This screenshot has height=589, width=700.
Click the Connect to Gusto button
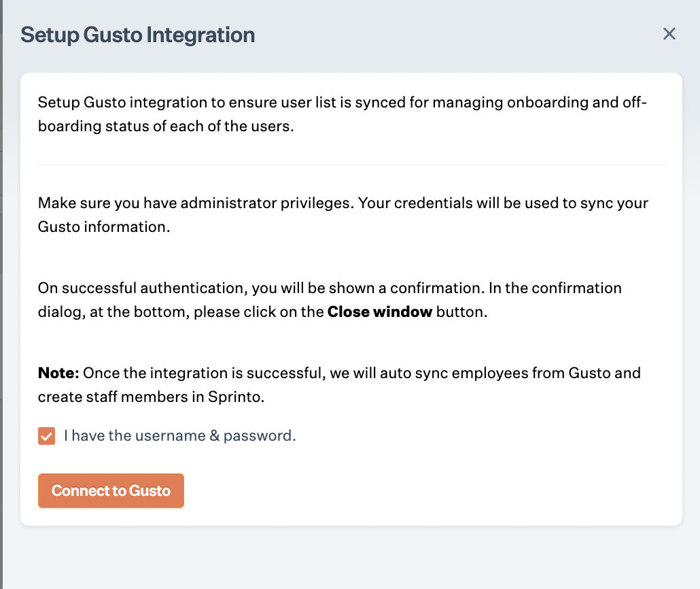pyautogui.click(x=111, y=490)
